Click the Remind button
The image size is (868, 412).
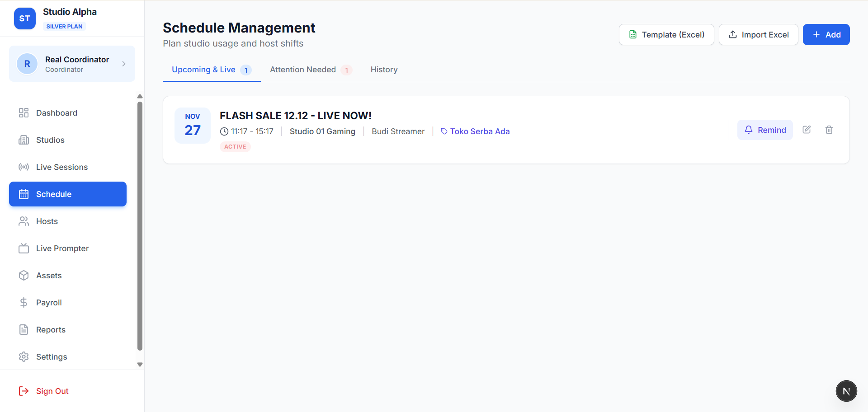[765, 130]
